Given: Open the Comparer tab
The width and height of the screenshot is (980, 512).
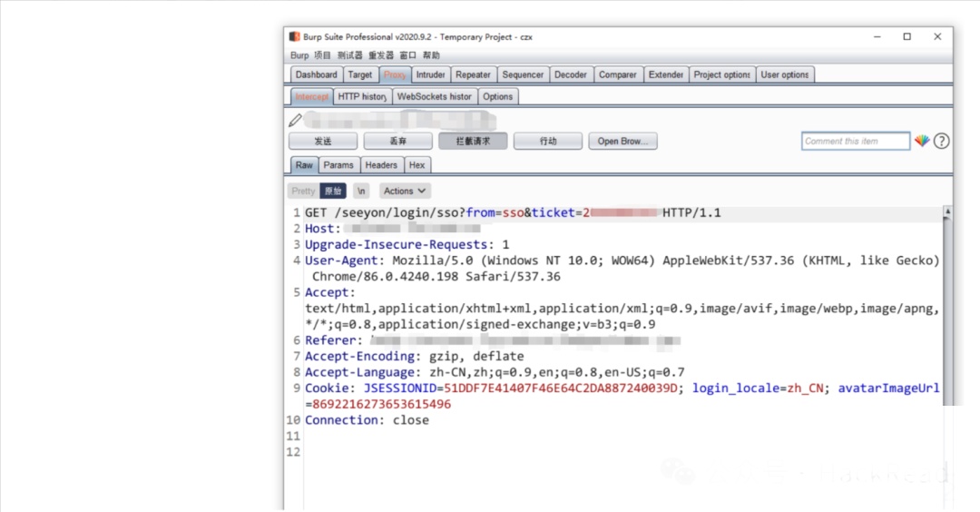Looking at the screenshot, I should [618, 74].
